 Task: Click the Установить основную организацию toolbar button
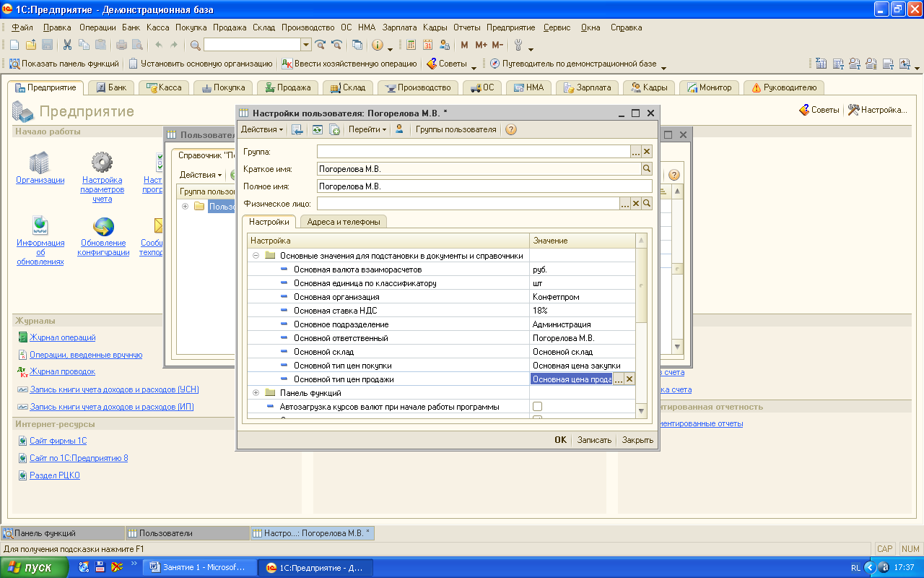(x=201, y=64)
